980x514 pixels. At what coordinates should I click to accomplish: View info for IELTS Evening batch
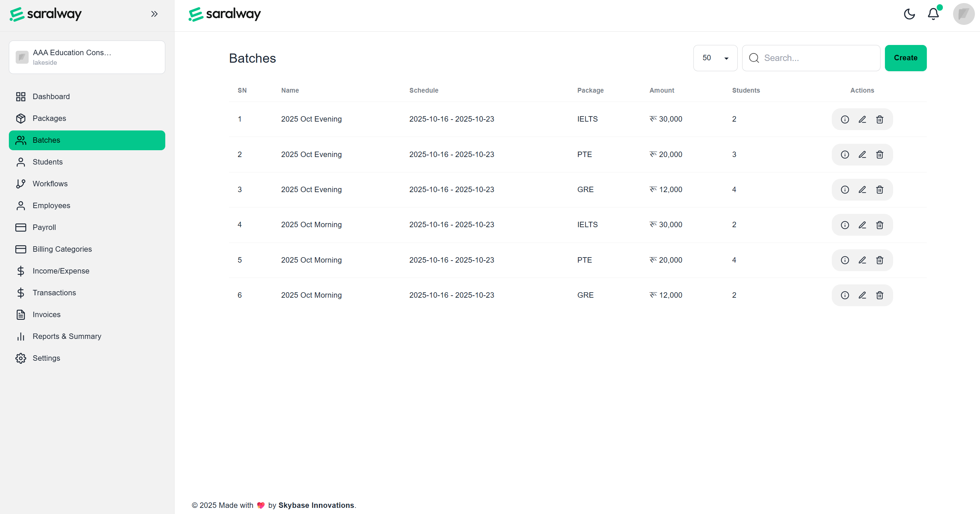click(x=845, y=119)
